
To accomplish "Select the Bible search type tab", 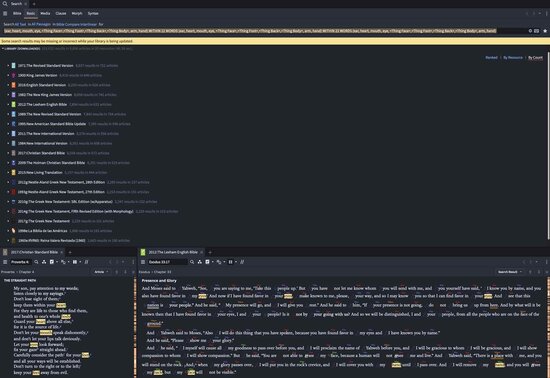I will pos(17,13).
